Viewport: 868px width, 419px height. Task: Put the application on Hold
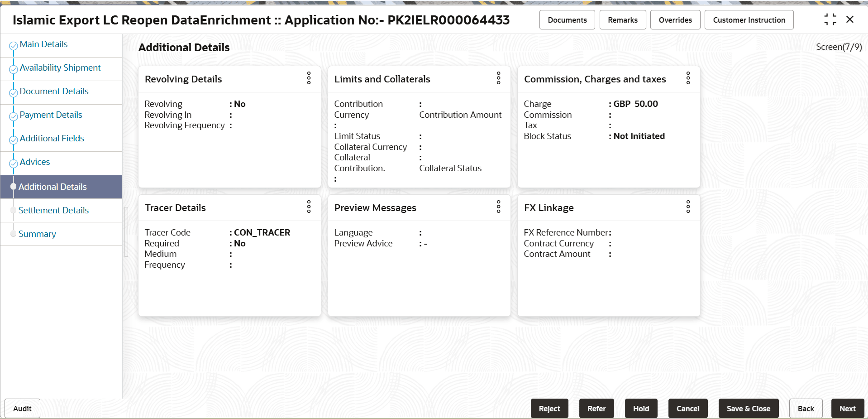pos(641,409)
